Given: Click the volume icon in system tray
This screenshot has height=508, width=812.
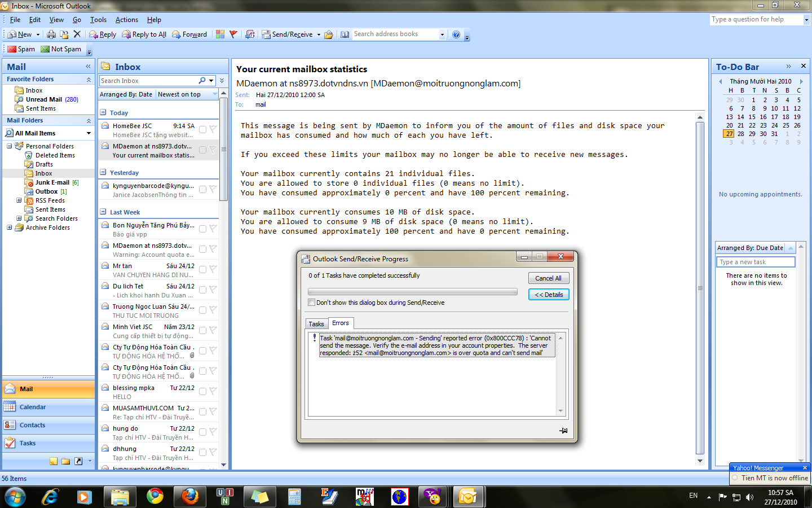Looking at the screenshot, I should [749, 497].
